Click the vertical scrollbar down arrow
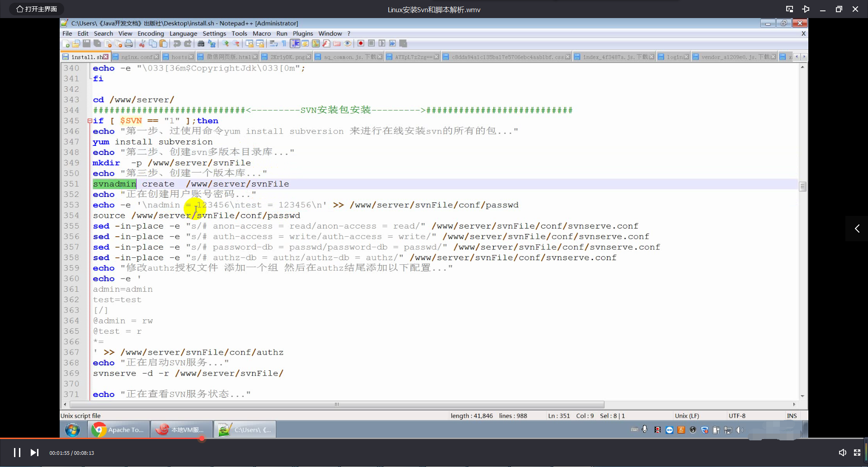 802,396
